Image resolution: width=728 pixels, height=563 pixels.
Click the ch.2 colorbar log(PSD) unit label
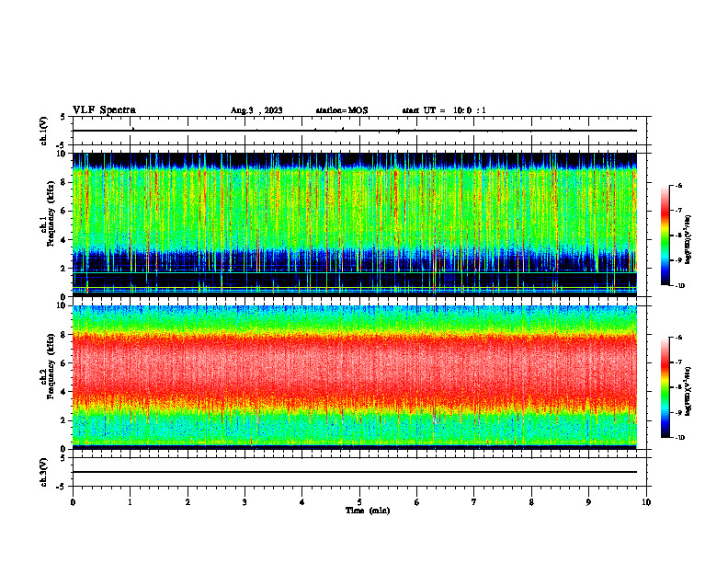(x=688, y=391)
